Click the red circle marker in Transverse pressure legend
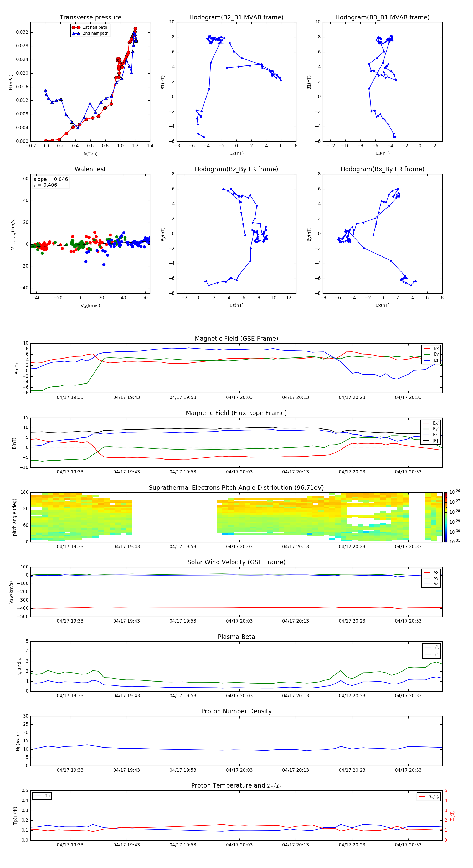Screen dimensions: 473x868 [x=76, y=27]
